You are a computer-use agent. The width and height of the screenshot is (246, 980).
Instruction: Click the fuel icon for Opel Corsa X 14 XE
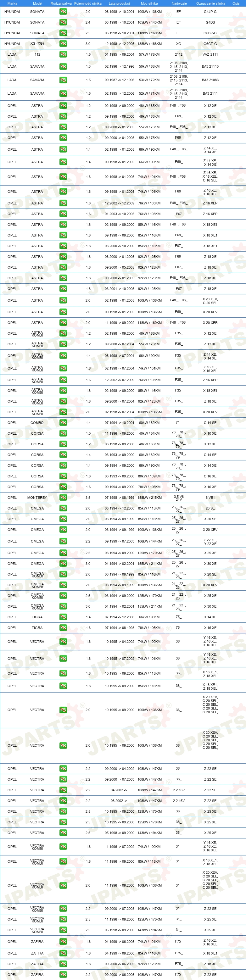[63, 465]
